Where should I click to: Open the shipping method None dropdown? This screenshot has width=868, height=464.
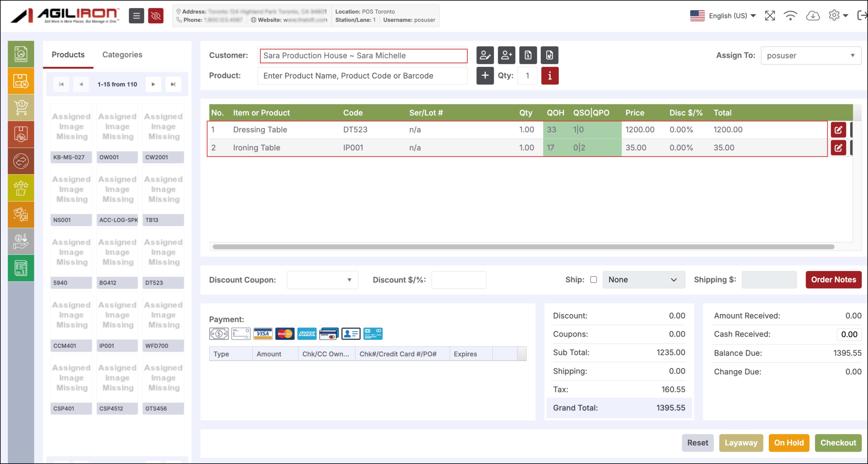(x=644, y=279)
